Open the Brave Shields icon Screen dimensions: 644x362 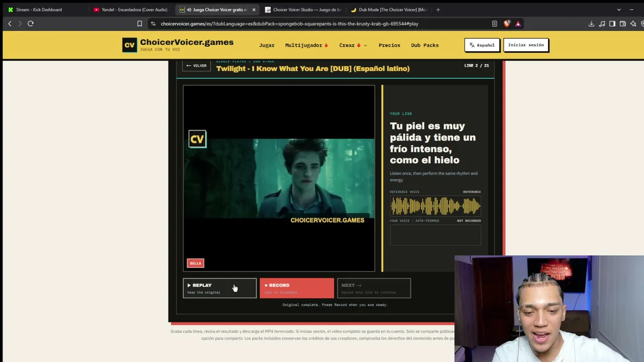pyautogui.click(x=507, y=24)
